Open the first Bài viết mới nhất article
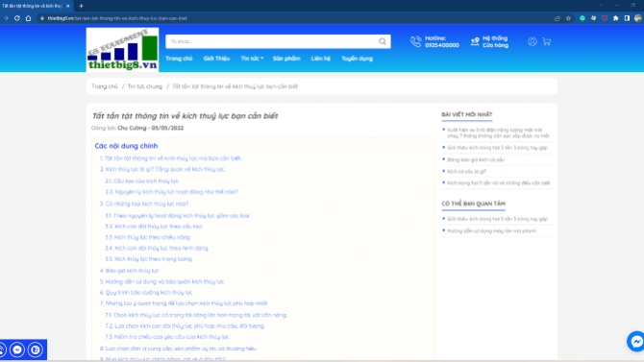Viewport: 644px width, 362px height. [498, 133]
